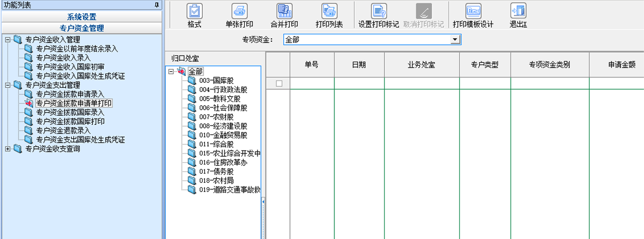Select department 006-社会保障股
Viewport: 644px width, 239px height.
pos(223,108)
